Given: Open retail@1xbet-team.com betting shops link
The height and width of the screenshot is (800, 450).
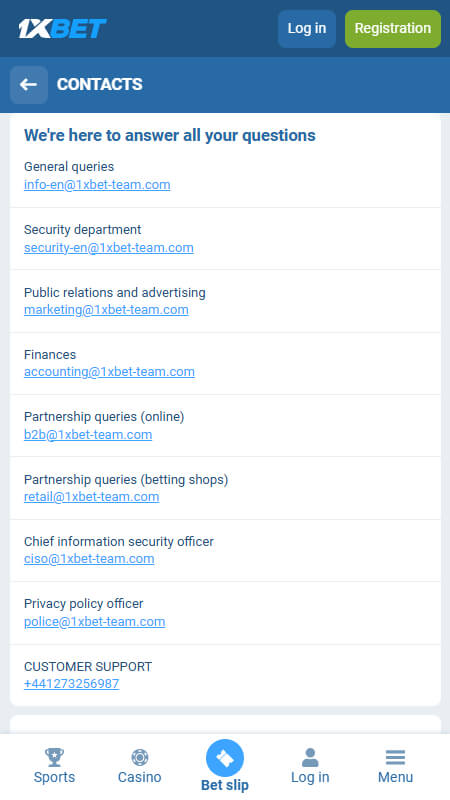Looking at the screenshot, I should [91, 497].
